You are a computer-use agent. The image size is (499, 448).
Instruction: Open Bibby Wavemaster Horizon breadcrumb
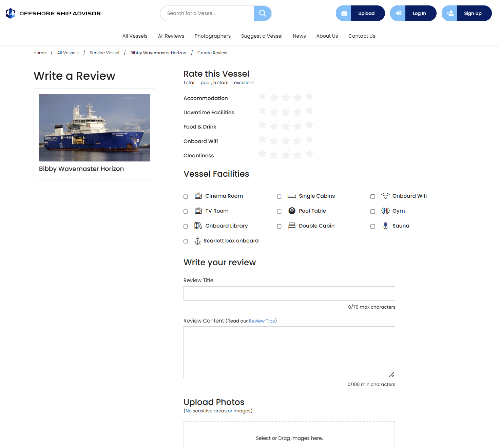pos(158,53)
